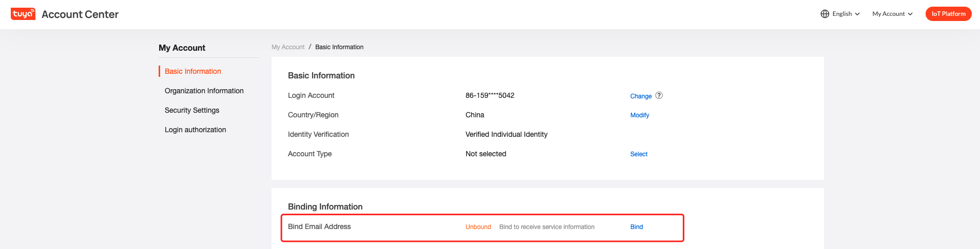This screenshot has height=249, width=980.
Task: Click the Account Center title
Action: [x=80, y=14]
